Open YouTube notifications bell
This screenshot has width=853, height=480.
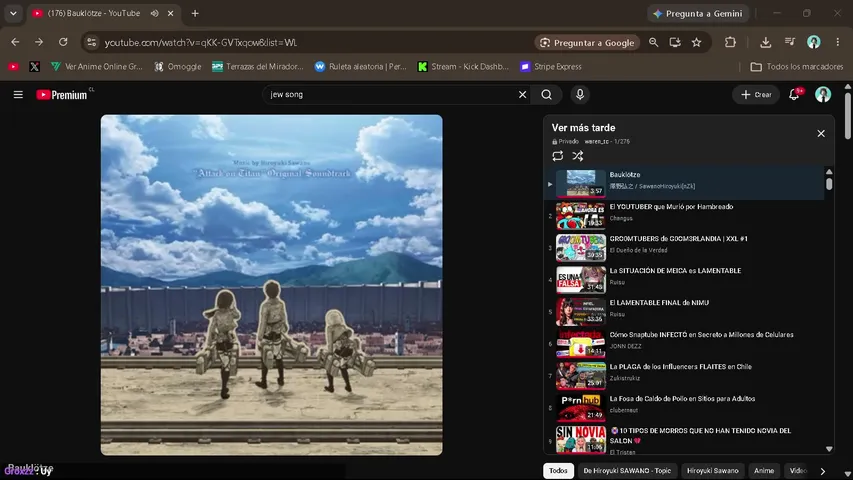(x=794, y=95)
